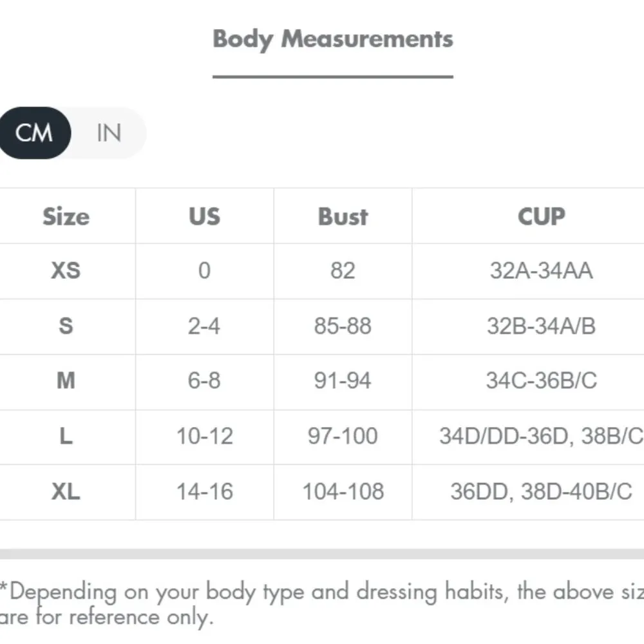
Task: Click the 36DD, 38D-40B/C cup cell
Action: coord(541,492)
